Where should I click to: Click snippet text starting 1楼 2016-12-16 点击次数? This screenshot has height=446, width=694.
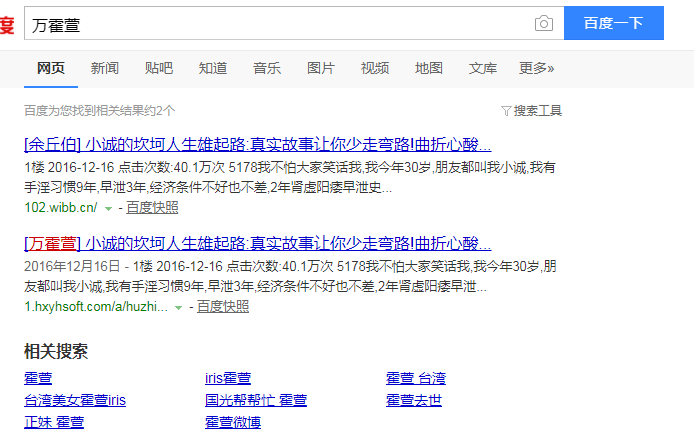[290, 177]
